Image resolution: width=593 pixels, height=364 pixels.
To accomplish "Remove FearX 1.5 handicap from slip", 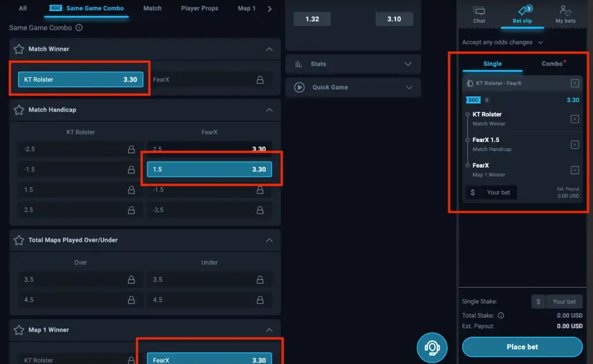I will coord(574,145).
